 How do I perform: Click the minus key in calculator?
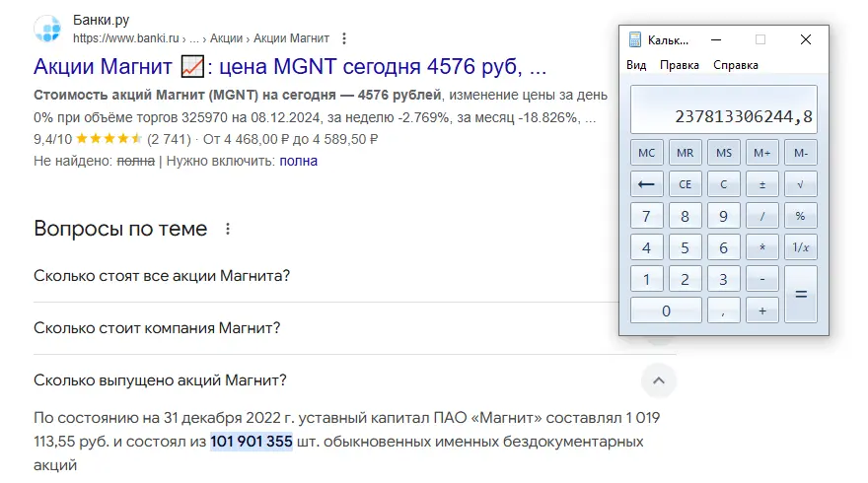(762, 279)
